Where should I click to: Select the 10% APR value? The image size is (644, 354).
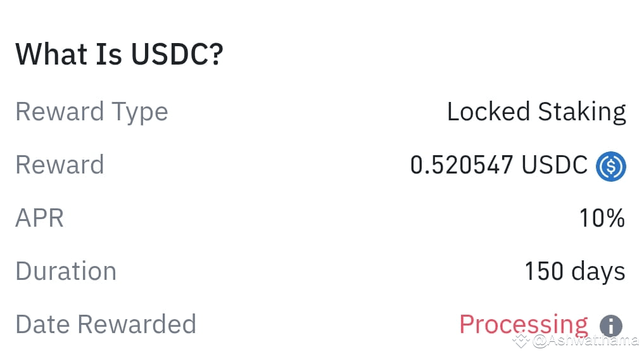coord(602,218)
